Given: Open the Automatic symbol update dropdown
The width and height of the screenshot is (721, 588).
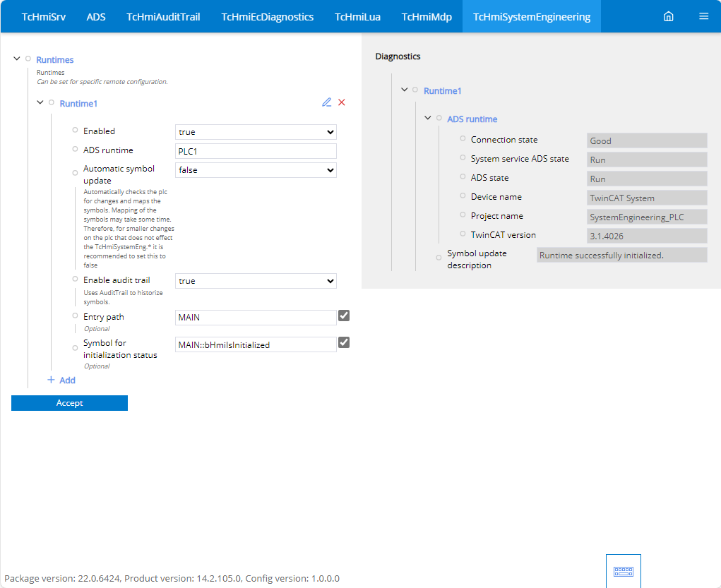Looking at the screenshot, I should tap(256, 170).
